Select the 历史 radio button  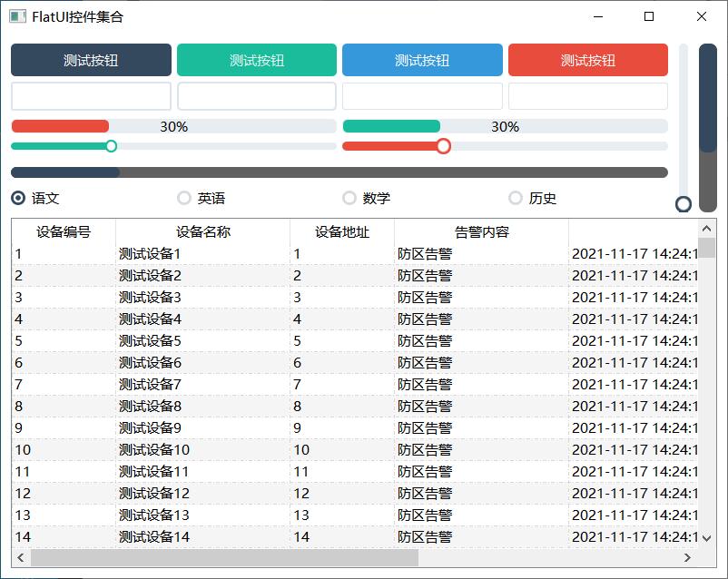coord(516,198)
